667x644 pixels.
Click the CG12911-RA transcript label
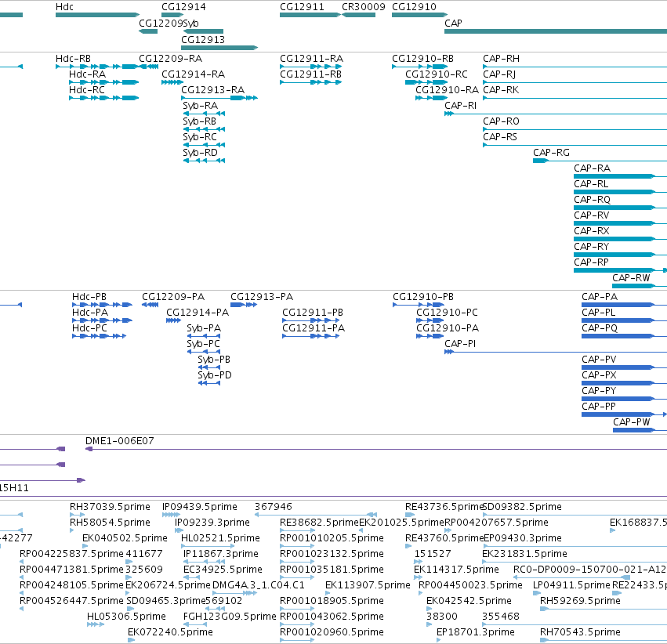coord(311,58)
